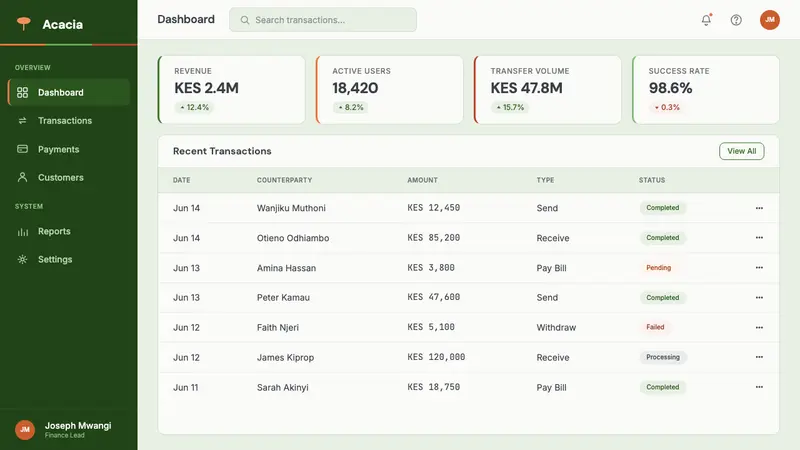Click the Acacia tree logo icon
The height and width of the screenshot is (450, 800).
click(x=23, y=23)
